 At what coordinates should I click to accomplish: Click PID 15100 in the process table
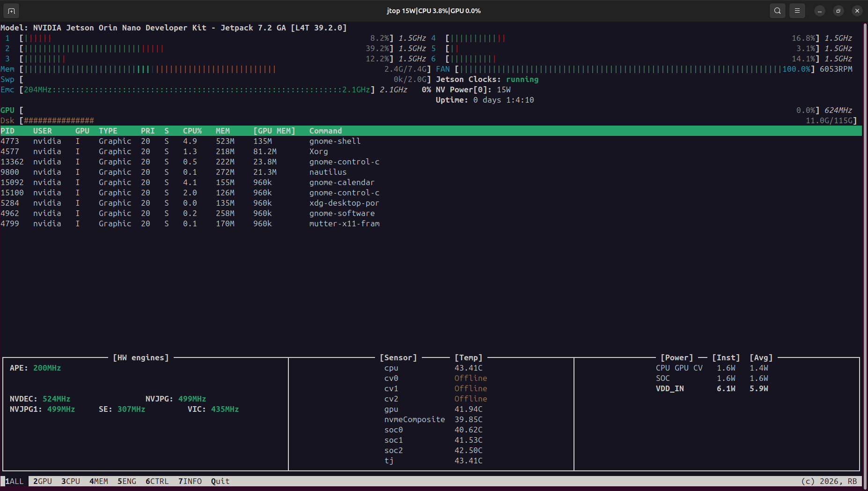(12, 193)
